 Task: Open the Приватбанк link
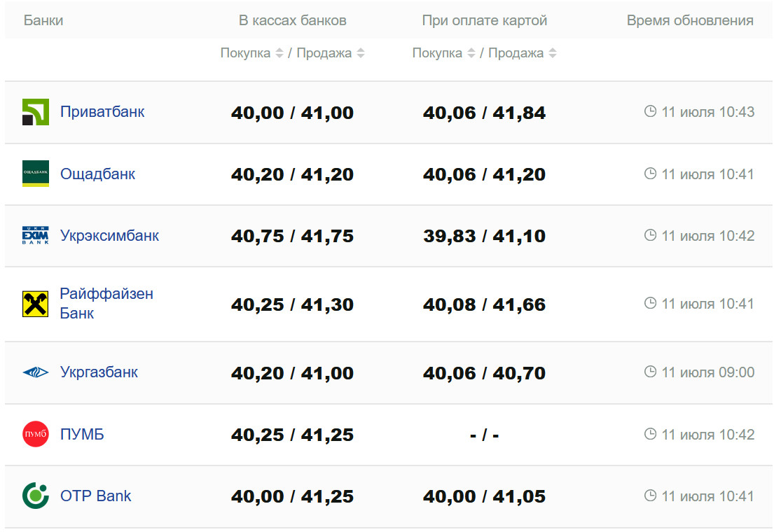coord(102,112)
